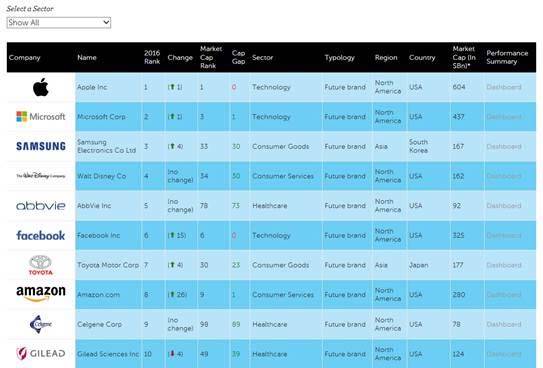Click market cap value '437' for Microsoft
Screen dimensions: 543x368
point(459,117)
